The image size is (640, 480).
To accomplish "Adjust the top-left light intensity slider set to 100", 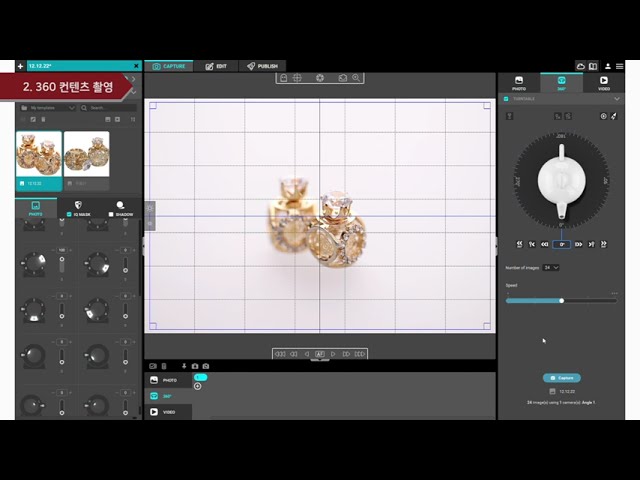I will [x=62, y=265].
